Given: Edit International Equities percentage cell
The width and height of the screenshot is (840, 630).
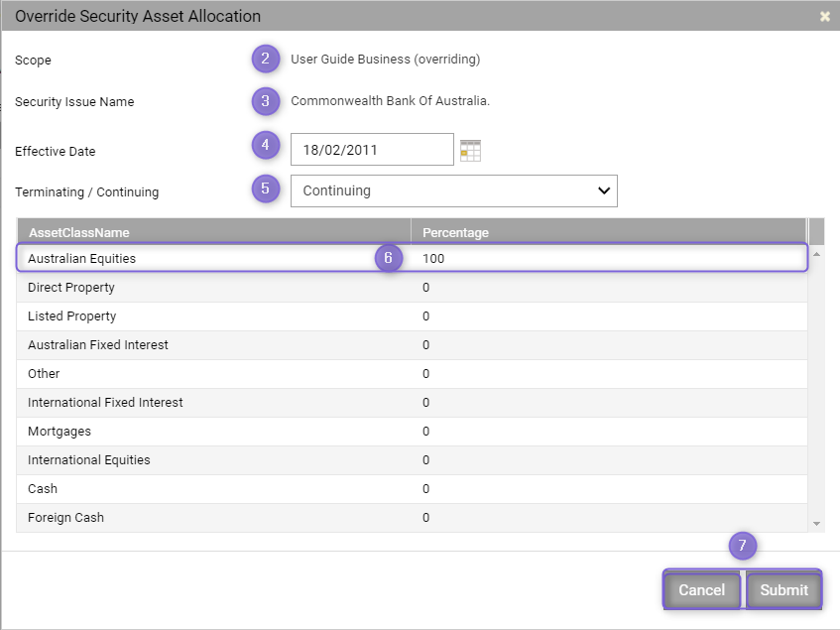Looking at the screenshot, I should pyautogui.click(x=609, y=460).
